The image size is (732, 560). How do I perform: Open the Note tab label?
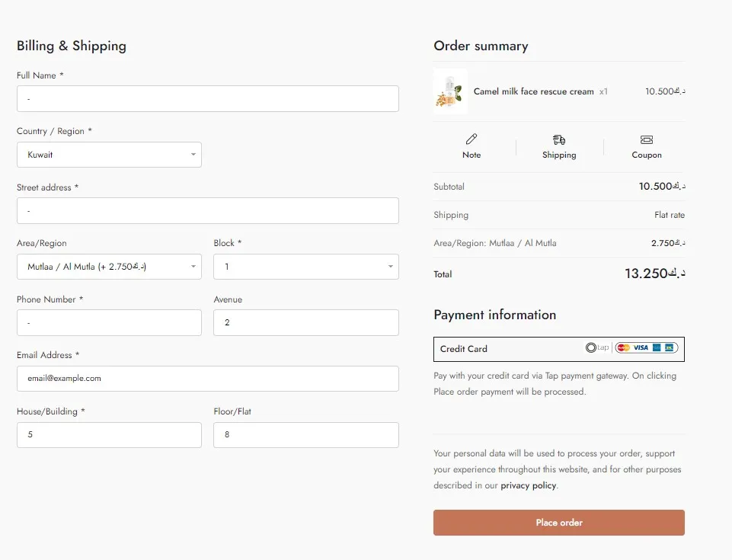pos(471,155)
